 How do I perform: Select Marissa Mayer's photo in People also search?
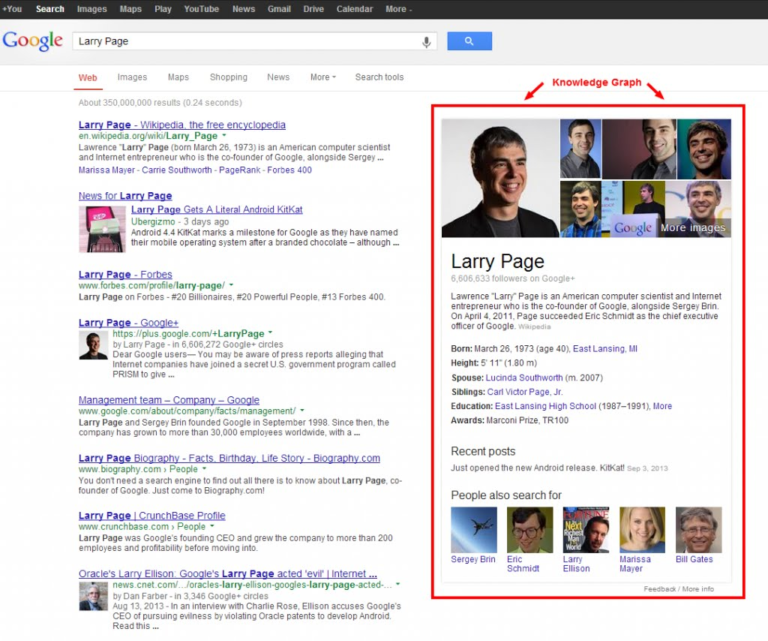(x=641, y=530)
